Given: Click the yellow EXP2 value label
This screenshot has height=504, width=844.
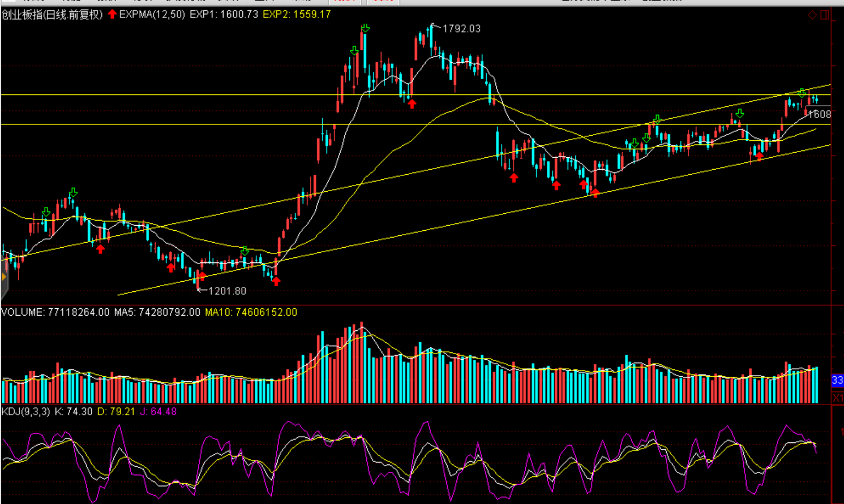Looking at the screenshot, I should [297, 14].
